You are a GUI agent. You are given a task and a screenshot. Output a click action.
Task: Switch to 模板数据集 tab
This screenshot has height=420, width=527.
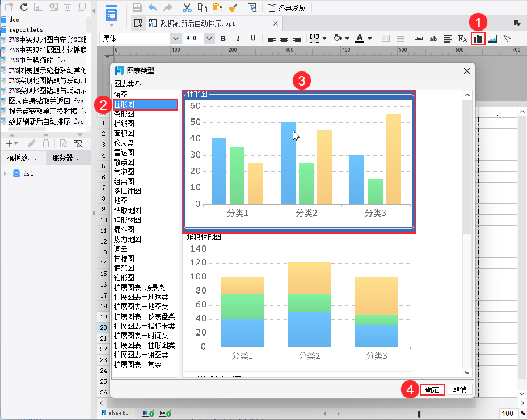[x=23, y=158]
